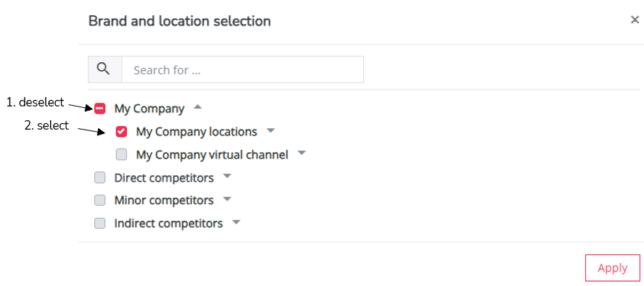Click the My Company tree label
This screenshot has width=644, height=286.
pos(149,109)
